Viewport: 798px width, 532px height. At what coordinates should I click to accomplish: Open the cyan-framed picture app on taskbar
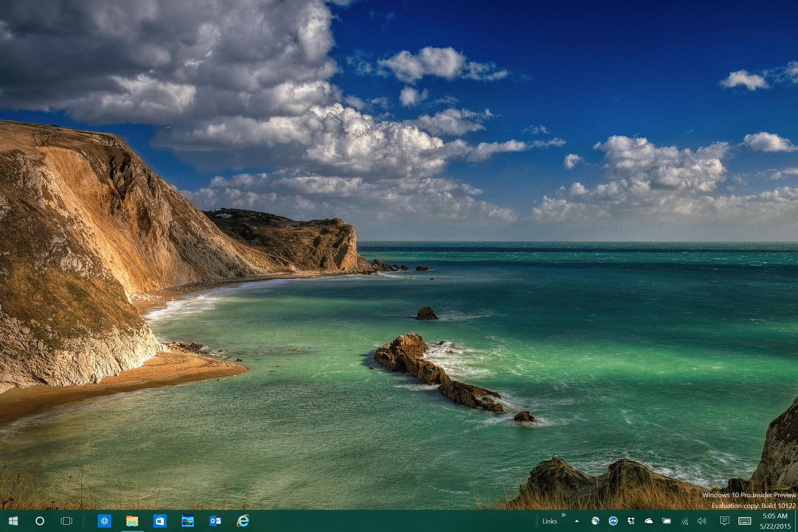(x=188, y=521)
